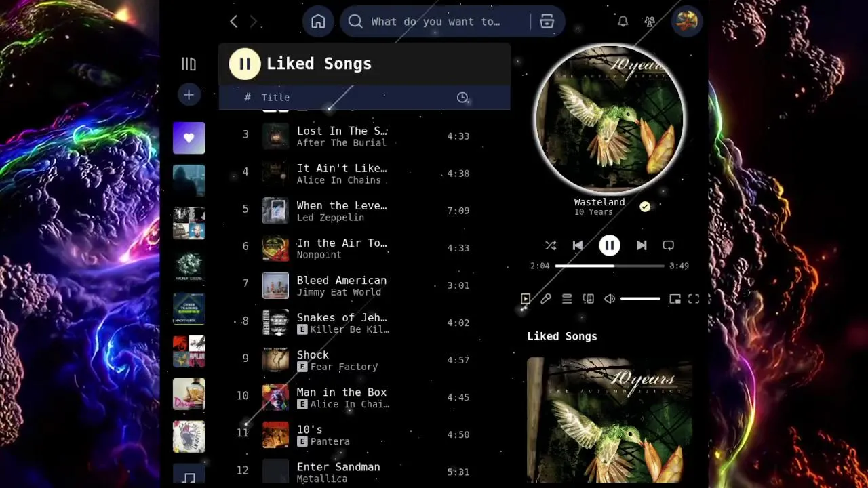
Task: Open Friend Activity icon
Action: point(650,22)
